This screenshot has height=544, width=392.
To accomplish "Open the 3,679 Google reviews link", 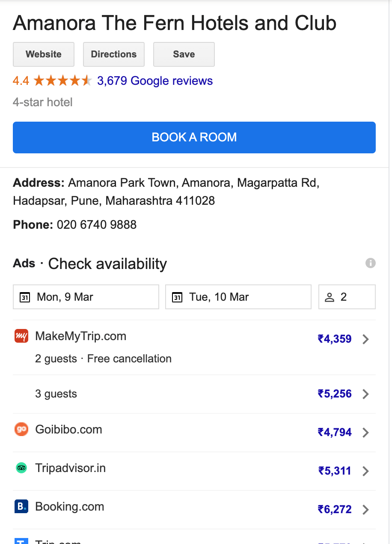I will pyautogui.click(x=155, y=81).
